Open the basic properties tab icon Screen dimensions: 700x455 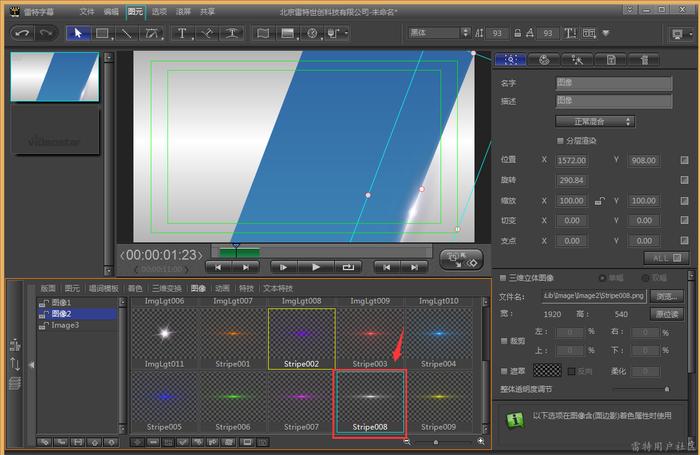510,60
